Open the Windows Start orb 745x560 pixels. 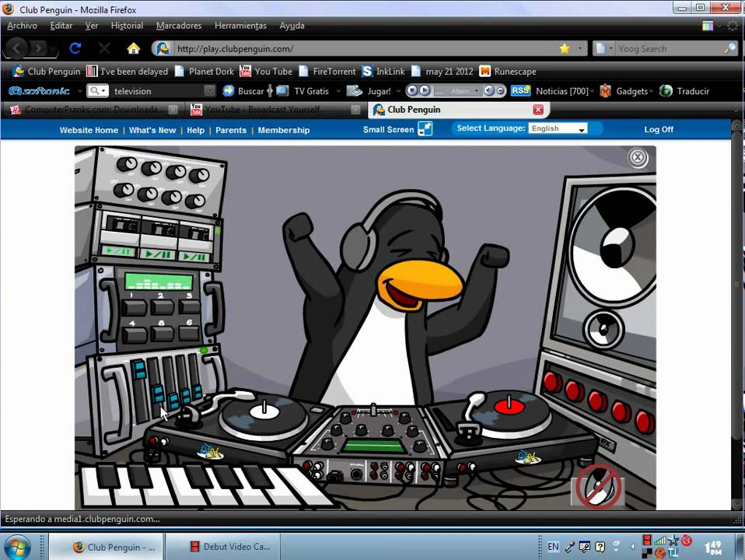pos(17,546)
